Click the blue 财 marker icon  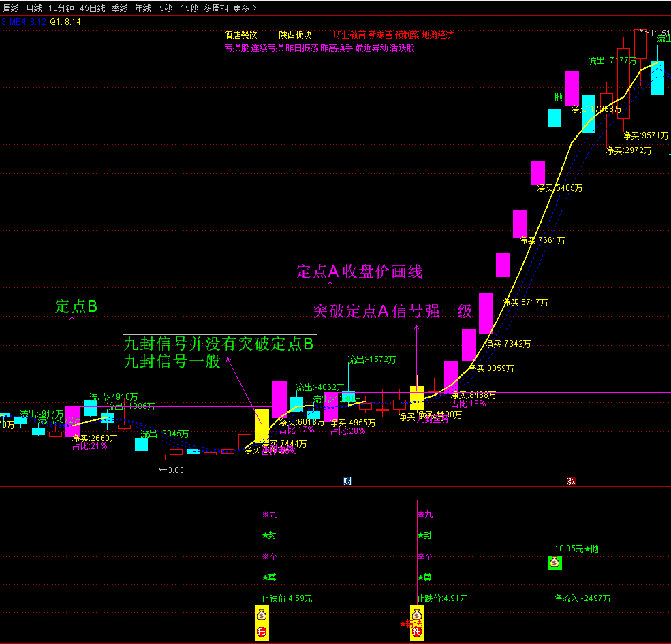[x=347, y=481]
